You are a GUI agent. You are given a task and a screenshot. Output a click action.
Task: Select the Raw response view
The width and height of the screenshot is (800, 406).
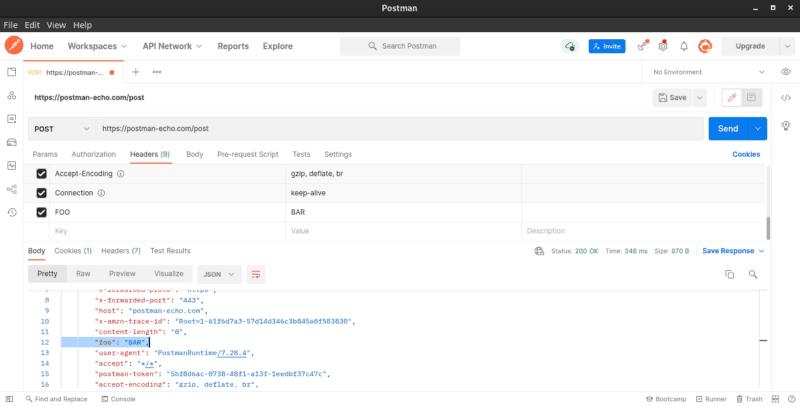(x=83, y=274)
